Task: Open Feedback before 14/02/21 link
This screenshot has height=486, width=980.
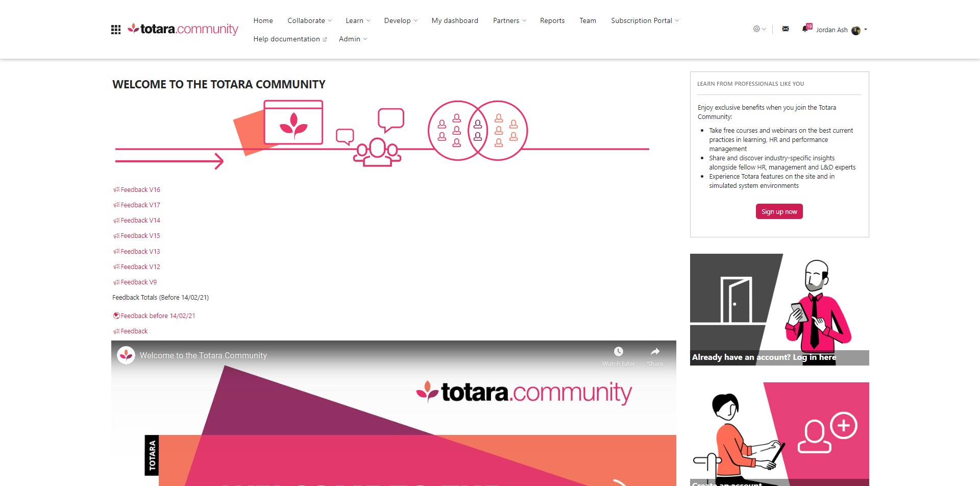Action: pyautogui.click(x=158, y=315)
